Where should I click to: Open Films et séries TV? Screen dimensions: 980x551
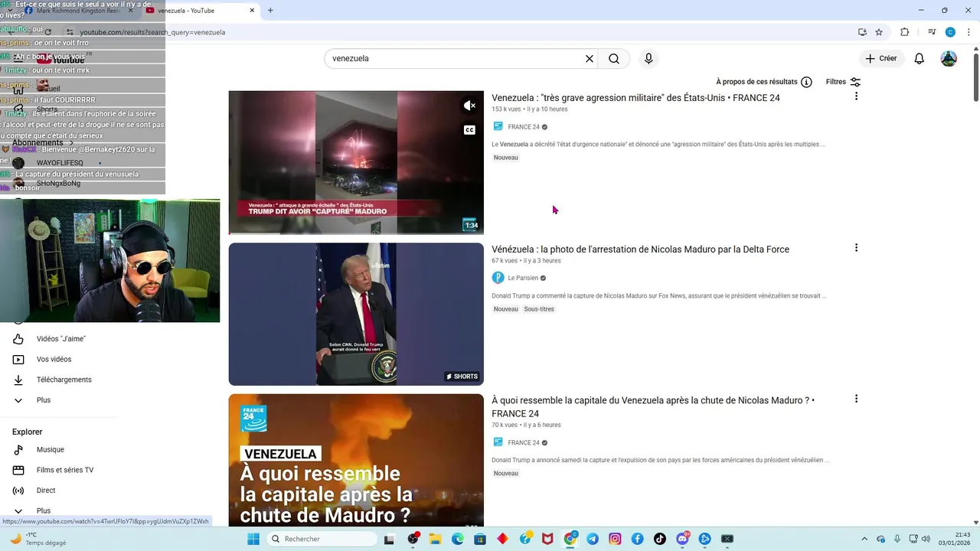(x=65, y=470)
